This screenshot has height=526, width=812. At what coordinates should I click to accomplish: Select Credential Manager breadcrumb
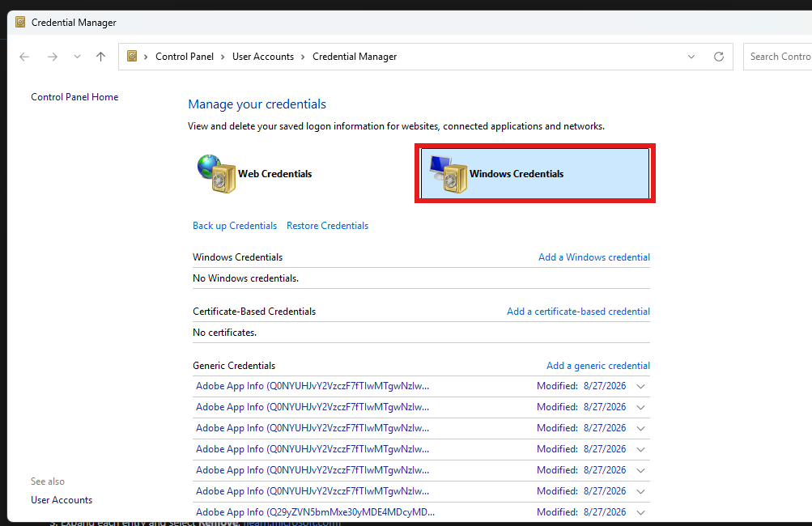pyautogui.click(x=355, y=57)
